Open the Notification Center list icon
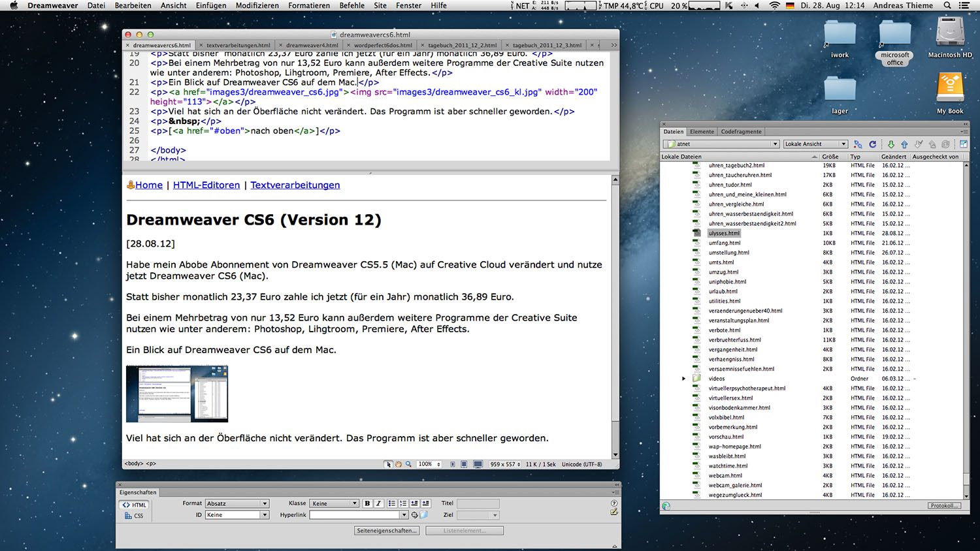This screenshot has width=980, height=551. (964, 5)
